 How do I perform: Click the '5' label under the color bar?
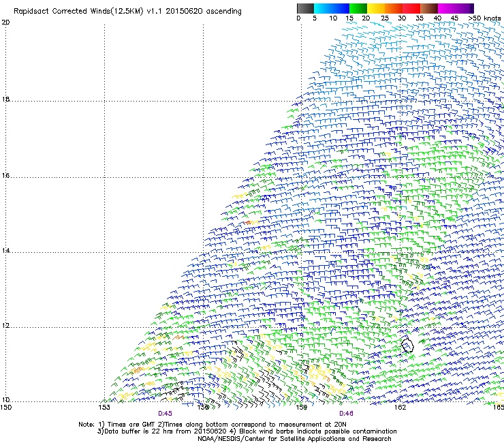(315, 18)
